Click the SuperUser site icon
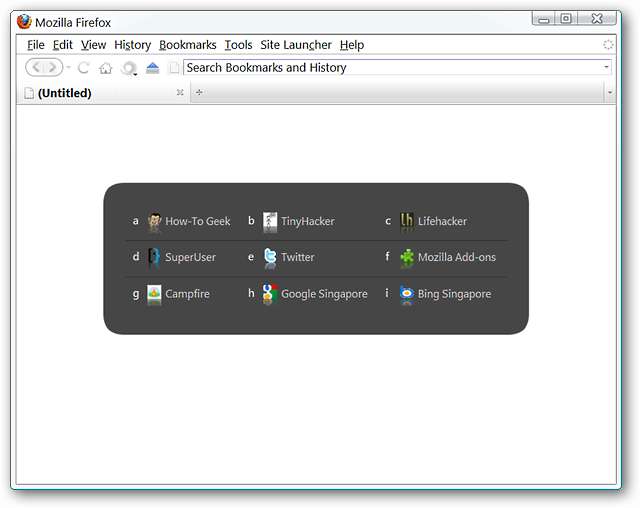This screenshot has width=640, height=508. [154, 257]
